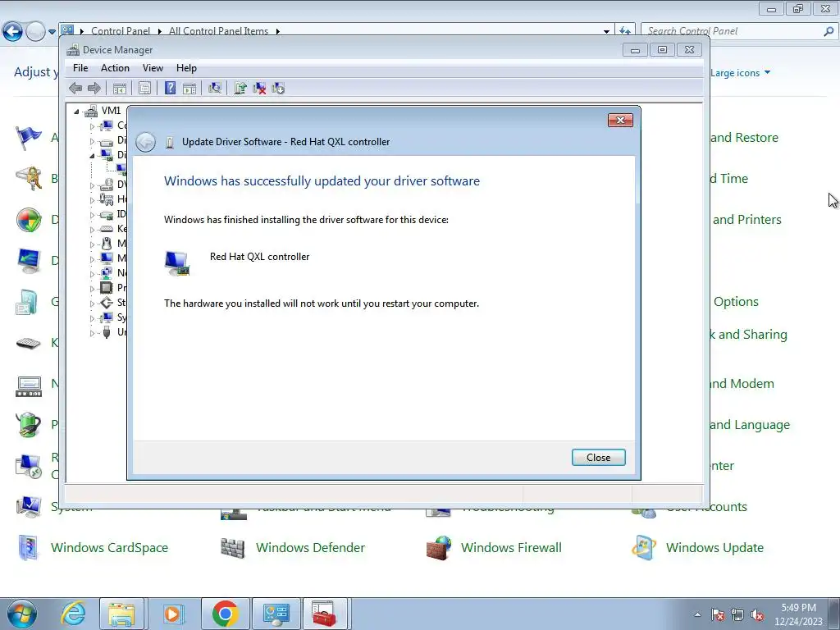This screenshot has width=840, height=630.
Task: Click the Keyboard icon in Control Panel
Action: [29, 343]
